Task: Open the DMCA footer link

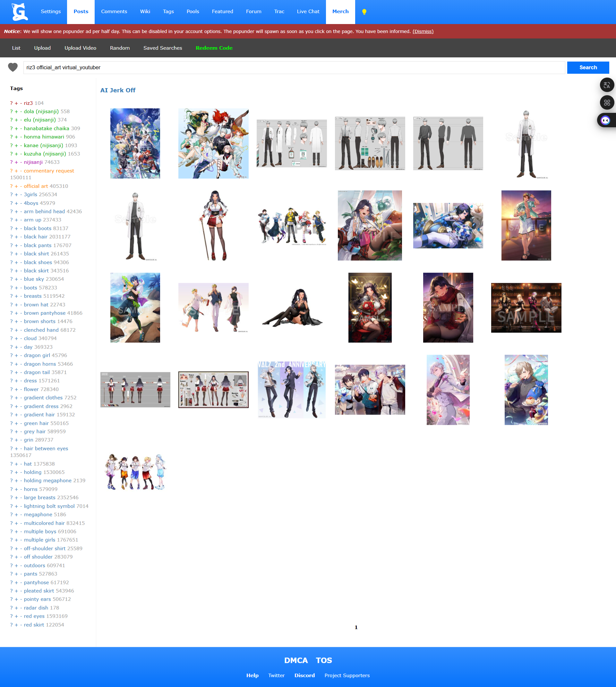Action: point(296,660)
